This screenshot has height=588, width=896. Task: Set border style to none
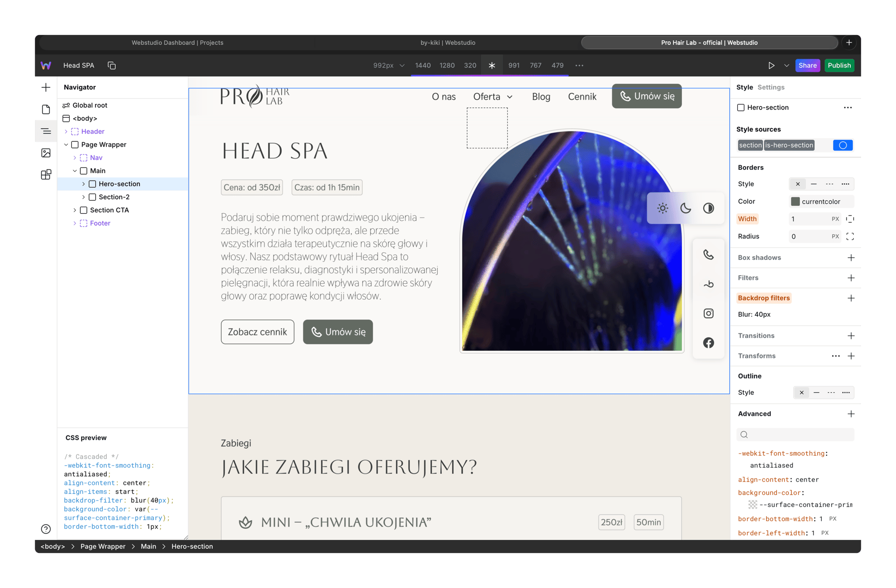[798, 184]
